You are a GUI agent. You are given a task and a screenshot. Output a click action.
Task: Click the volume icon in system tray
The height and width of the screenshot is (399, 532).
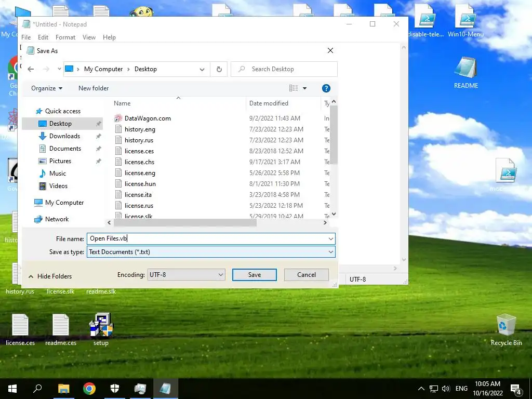(445, 389)
